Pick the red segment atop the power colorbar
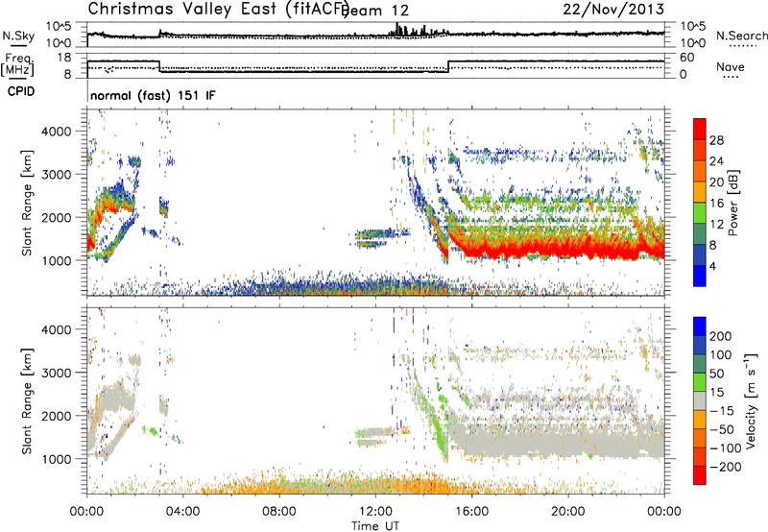The image size is (768, 532). [700, 129]
